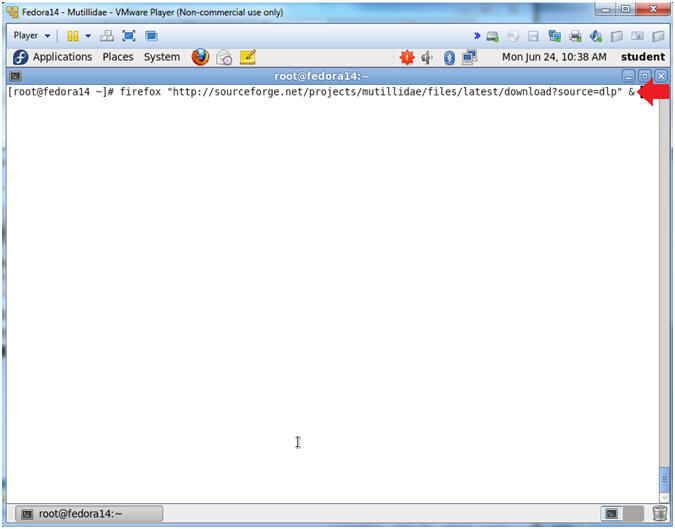Open the System menu
This screenshot has height=529, width=675.
[162, 57]
